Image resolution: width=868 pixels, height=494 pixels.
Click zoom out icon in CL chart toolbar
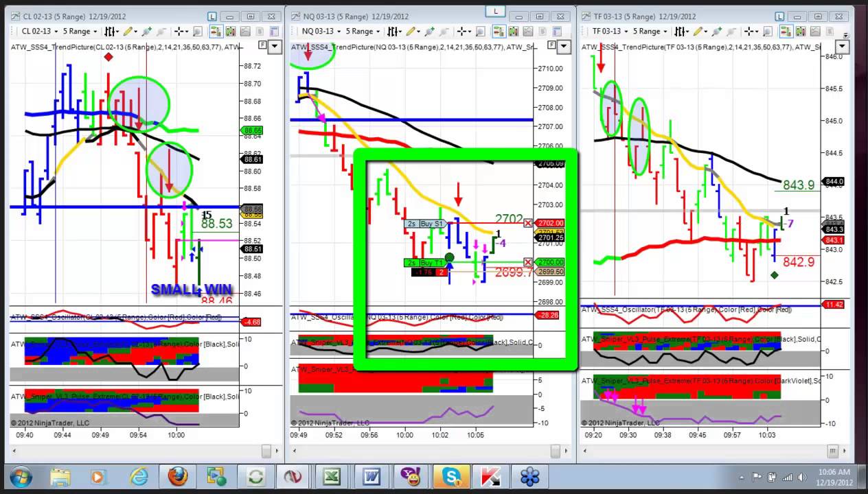tap(161, 31)
